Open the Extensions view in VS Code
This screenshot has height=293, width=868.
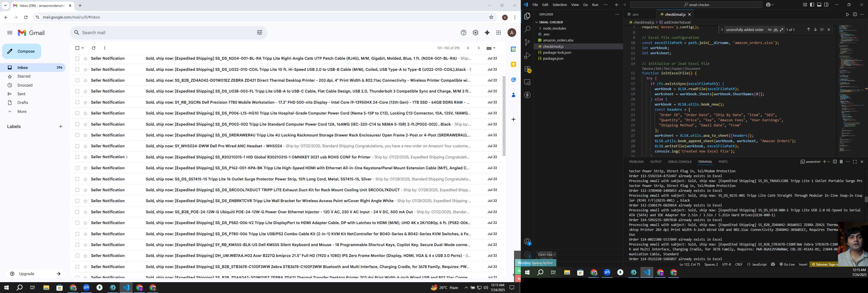[527, 69]
